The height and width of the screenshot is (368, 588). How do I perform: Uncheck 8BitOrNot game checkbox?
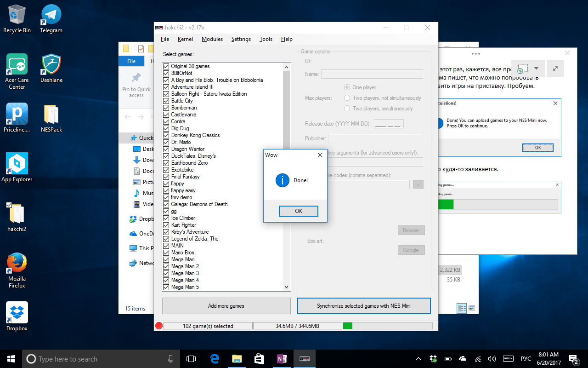click(x=166, y=73)
